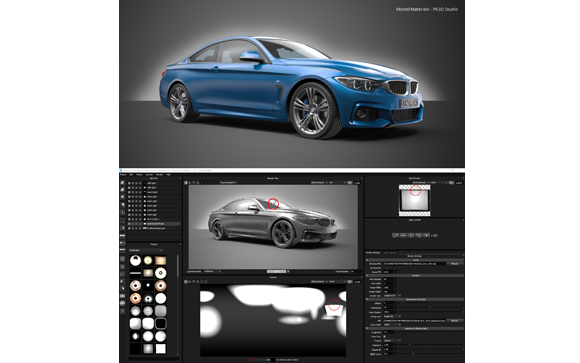Click third adjustment icon in Light Controls panel
Screen dimensions: 580x363
pyautogui.click(x=411, y=235)
